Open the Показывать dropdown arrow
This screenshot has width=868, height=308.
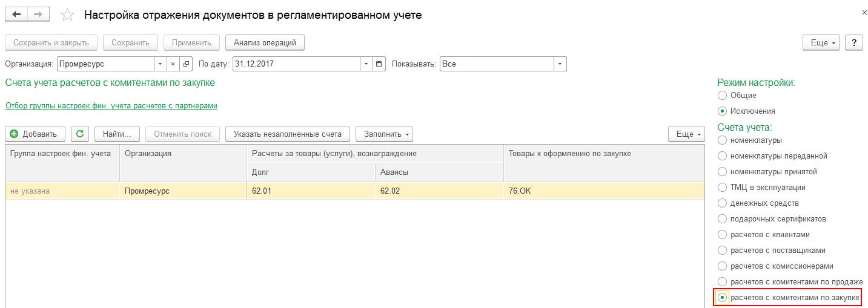coord(560,64)
